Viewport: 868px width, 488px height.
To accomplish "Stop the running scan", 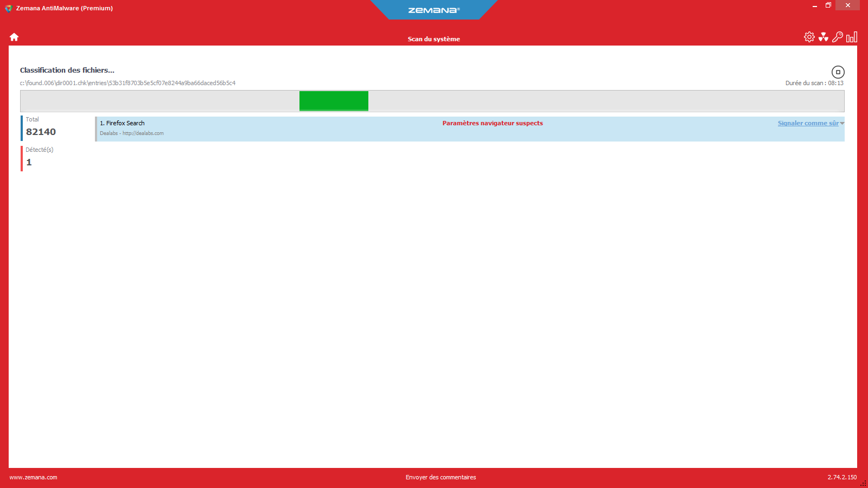I will 838,72.
